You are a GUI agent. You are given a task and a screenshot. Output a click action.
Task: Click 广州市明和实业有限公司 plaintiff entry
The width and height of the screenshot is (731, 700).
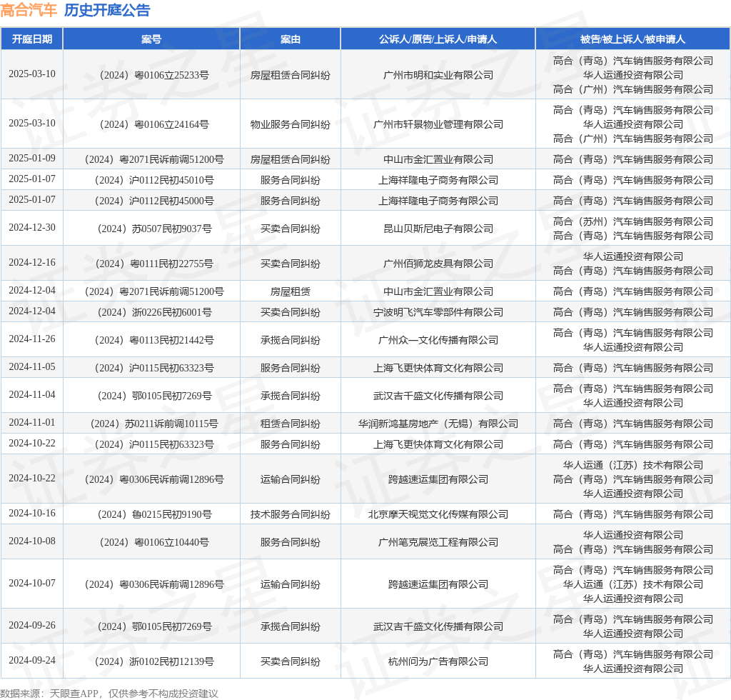[x=438, y=74]
